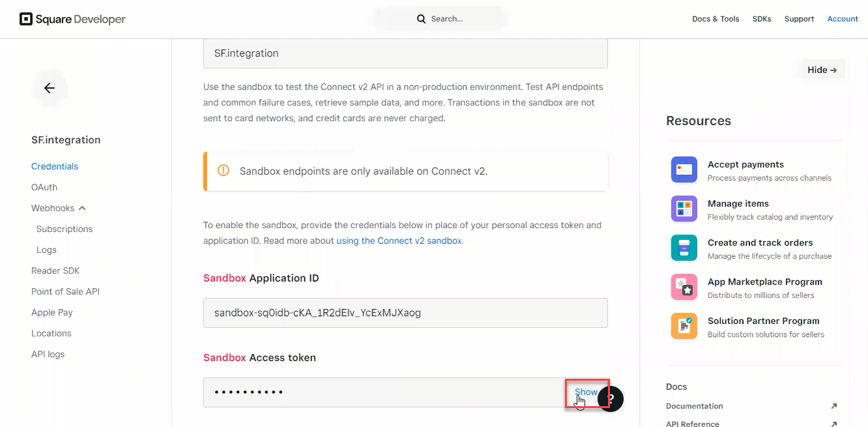
Task: Click the SF.integration application name field
Action: (x=405, y=53)
